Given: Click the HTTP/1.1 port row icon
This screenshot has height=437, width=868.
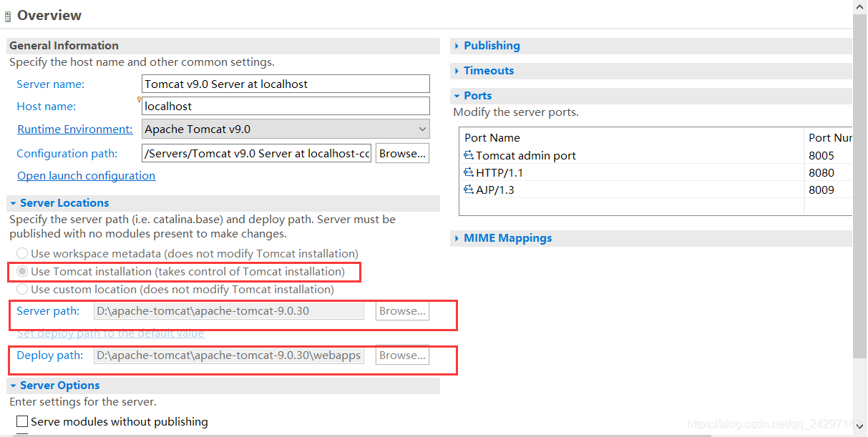Looking at the screenshot, I should click(x=469, y=172).
